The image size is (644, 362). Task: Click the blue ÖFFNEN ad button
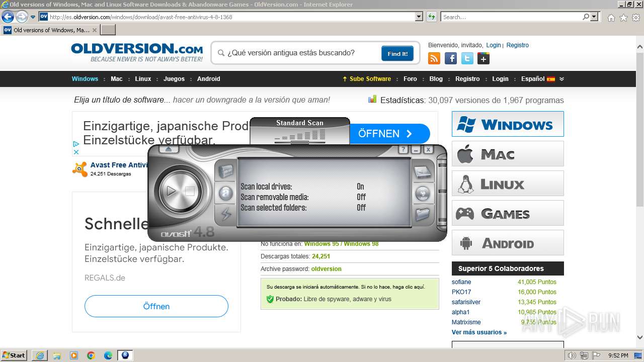coord(390,134)
